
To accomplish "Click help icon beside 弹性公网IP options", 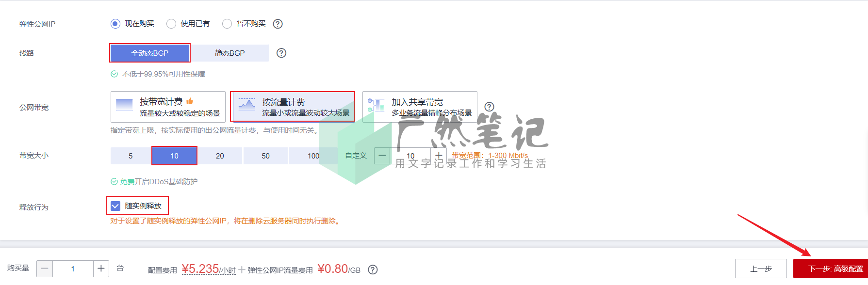I will point(278,24).
